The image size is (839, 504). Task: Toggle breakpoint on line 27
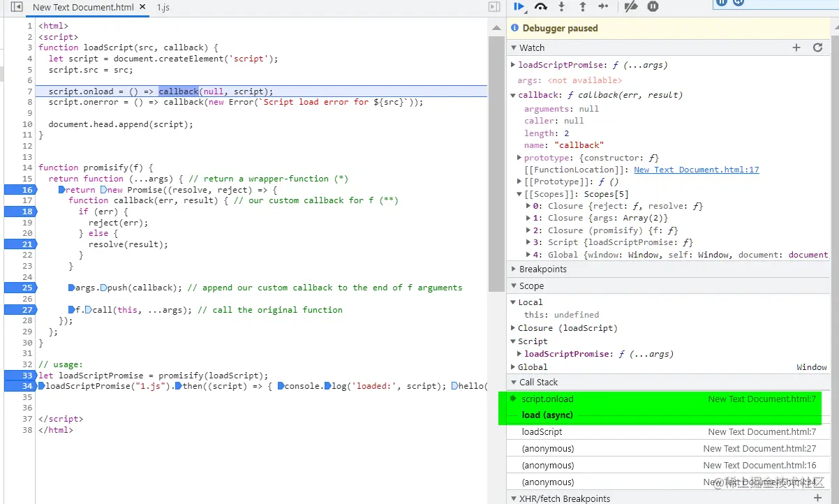tap(20, 310)
